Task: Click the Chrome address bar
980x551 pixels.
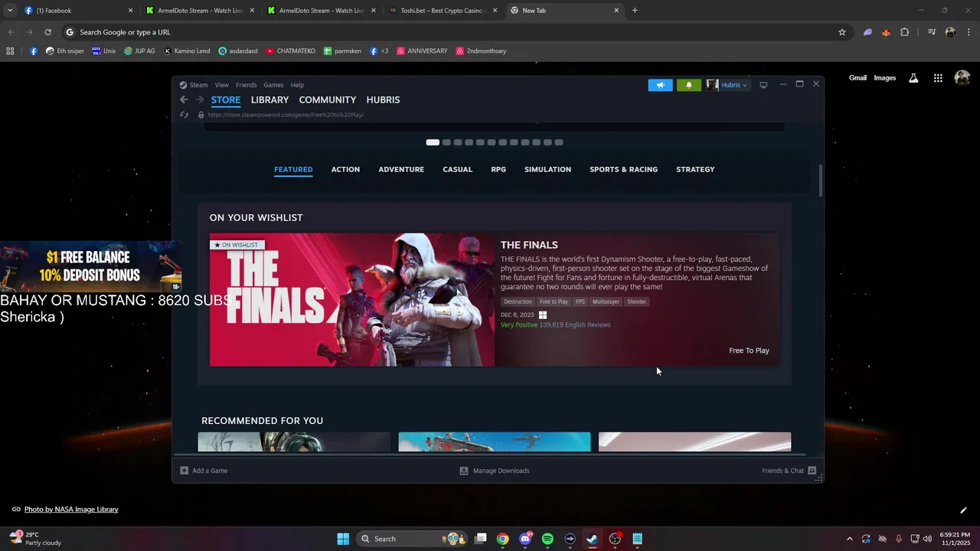Action: pyautogui.click(x=452, y=32)
